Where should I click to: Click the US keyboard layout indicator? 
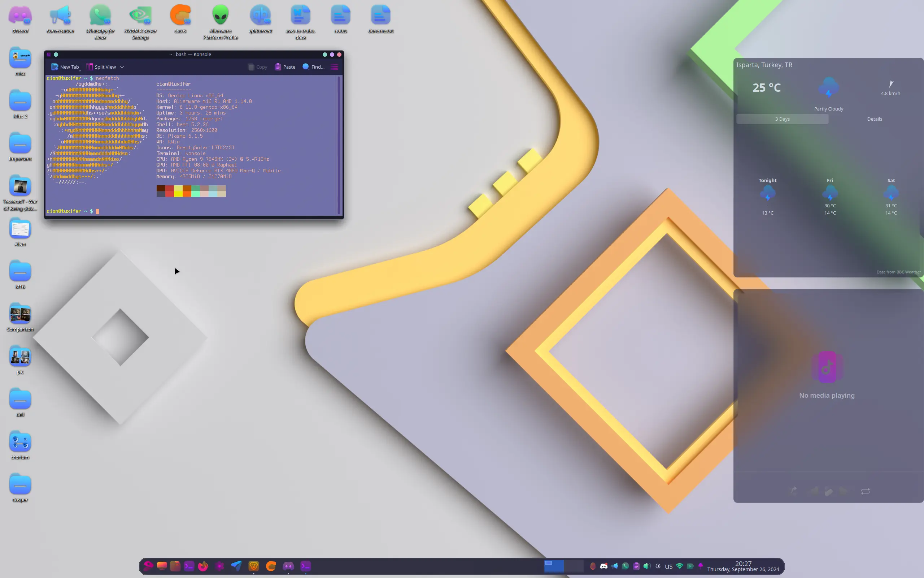668,566
